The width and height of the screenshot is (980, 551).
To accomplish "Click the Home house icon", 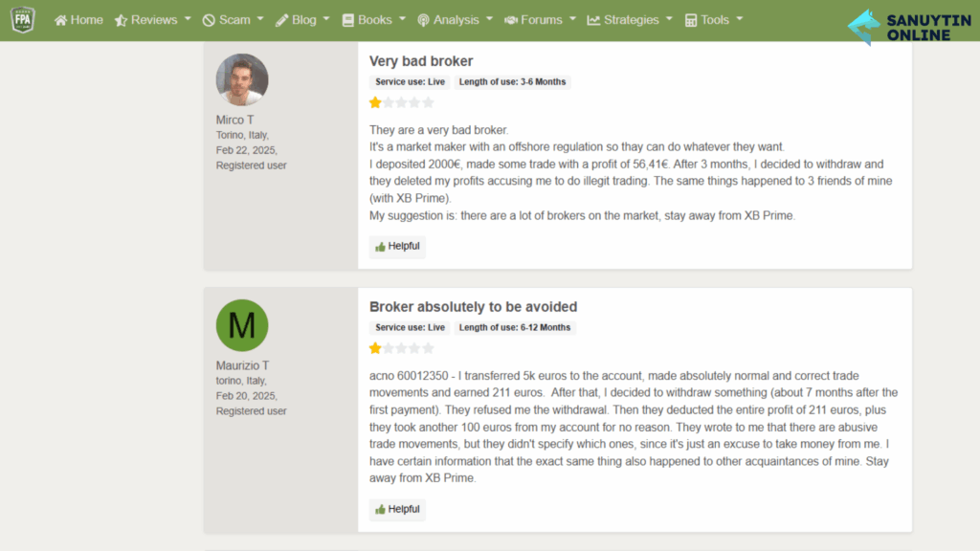I will (60, 21).
